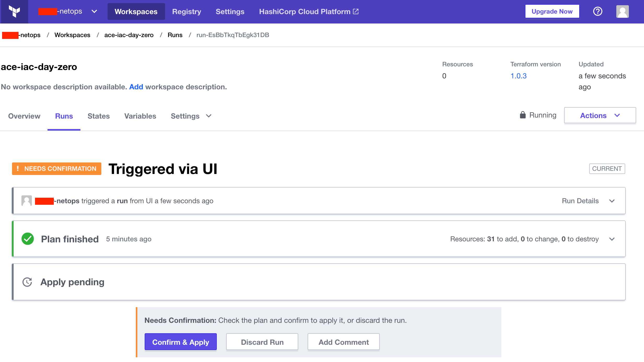Open Settings in top navigation
The image size is (644, 362).
(230, 11)
